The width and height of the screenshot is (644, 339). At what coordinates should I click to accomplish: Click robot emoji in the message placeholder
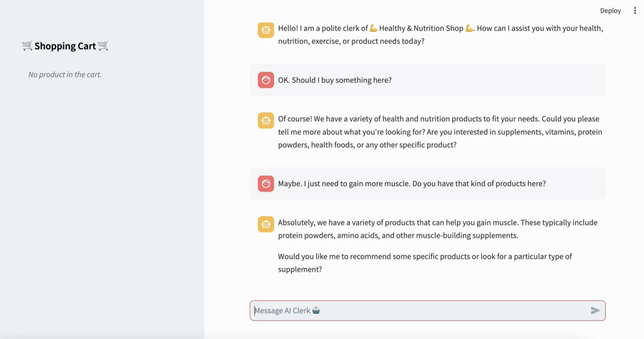click(316, 310)
